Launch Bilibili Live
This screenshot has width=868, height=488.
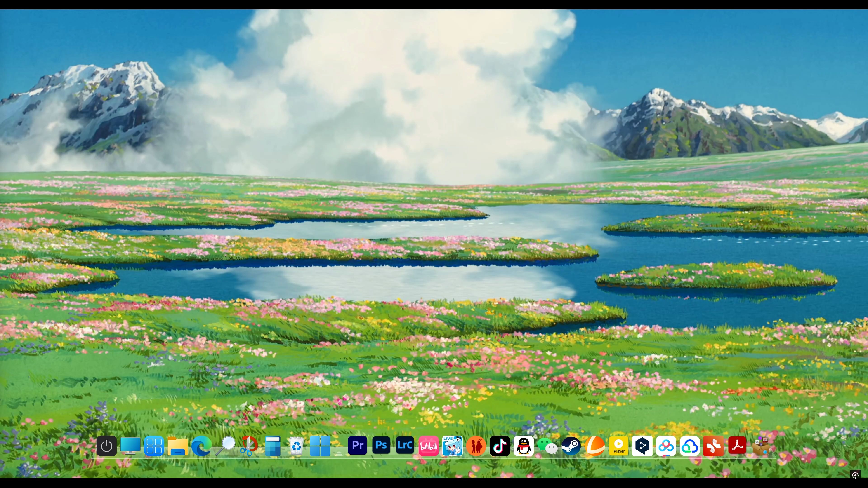coord(452,446)
